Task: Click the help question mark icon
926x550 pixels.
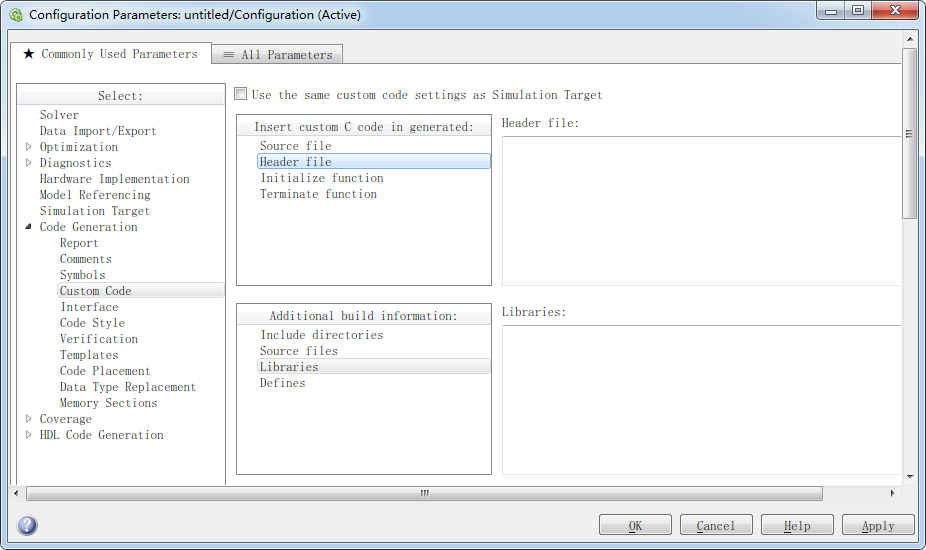Action: coord(28,525)
